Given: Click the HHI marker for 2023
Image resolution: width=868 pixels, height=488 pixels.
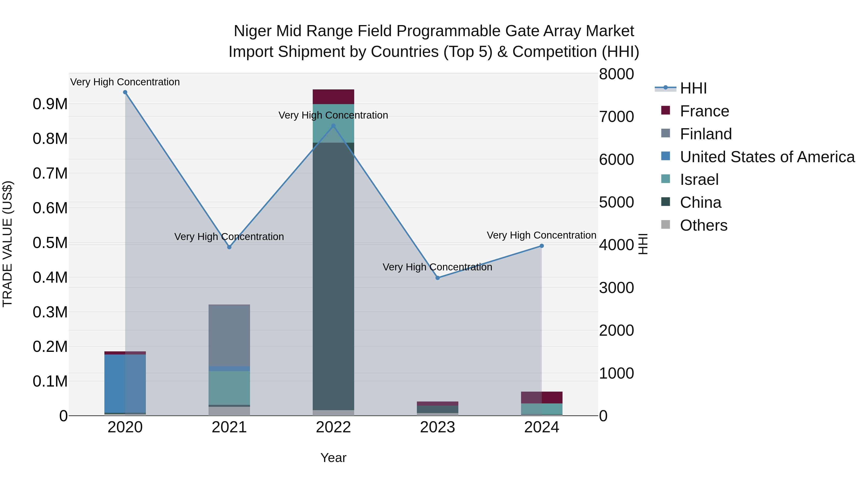Looking at the screenshot, I should pyautogui.click(x=437, y=278).
